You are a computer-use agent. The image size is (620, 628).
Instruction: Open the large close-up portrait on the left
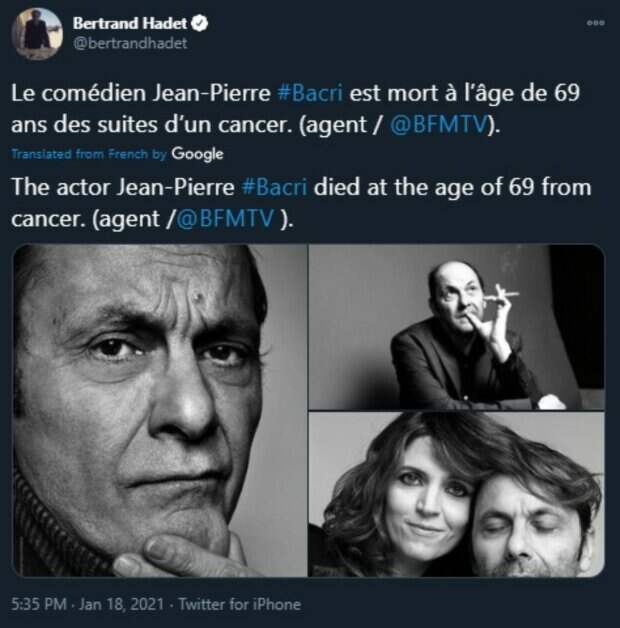point(159,410)
